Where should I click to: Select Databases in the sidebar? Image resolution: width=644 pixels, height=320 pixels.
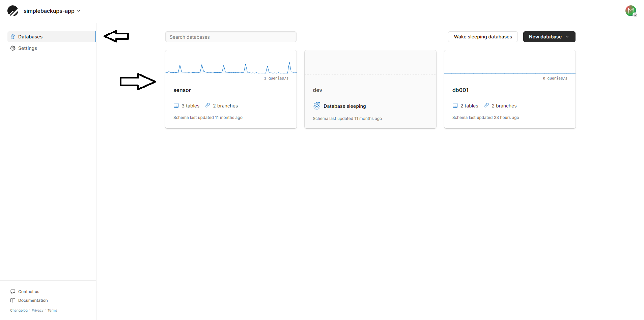(30, 37)
